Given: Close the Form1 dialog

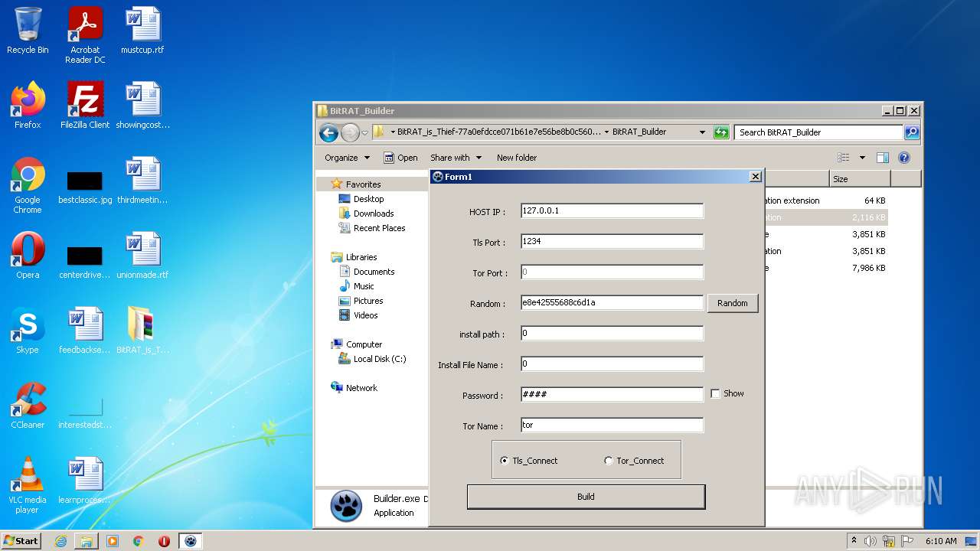Looking at the screenshot, I should click(756, 177).
